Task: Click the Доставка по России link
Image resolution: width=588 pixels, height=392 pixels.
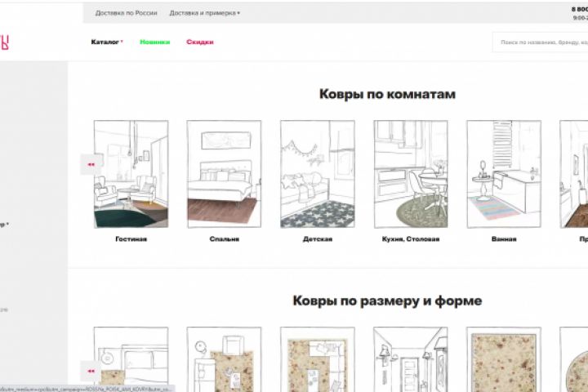Action: (126, 13)
